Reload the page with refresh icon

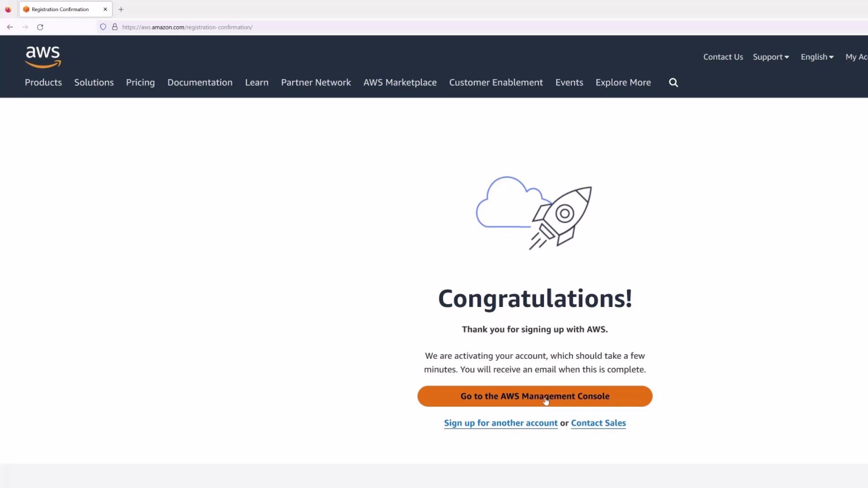point(40,27)
